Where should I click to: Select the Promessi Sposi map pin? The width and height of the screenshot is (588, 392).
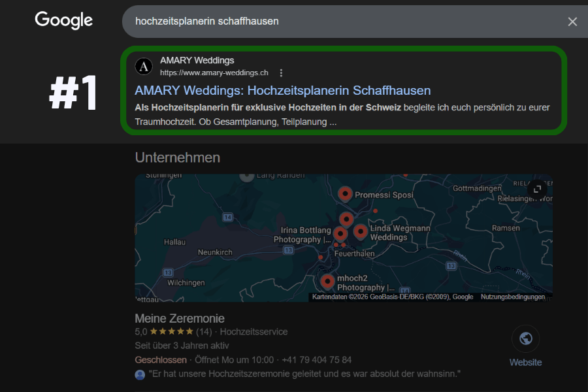point(345,193)
